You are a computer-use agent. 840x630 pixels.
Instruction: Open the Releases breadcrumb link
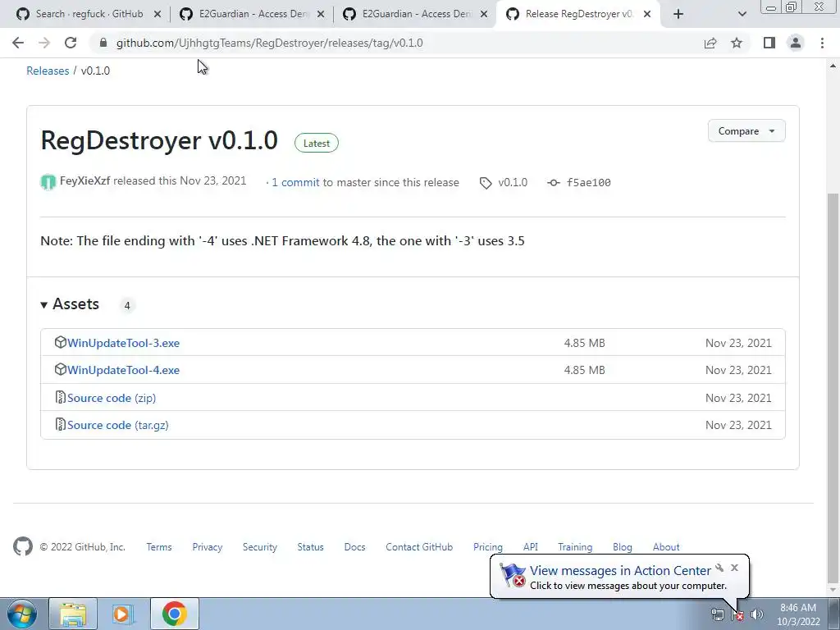(48, 71)
